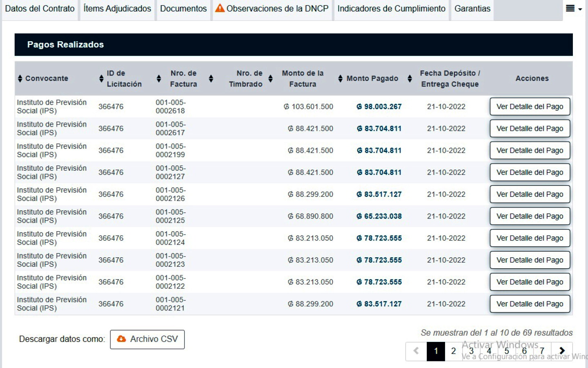Switch to Ítems Adjudicados tab

[117, 9]
